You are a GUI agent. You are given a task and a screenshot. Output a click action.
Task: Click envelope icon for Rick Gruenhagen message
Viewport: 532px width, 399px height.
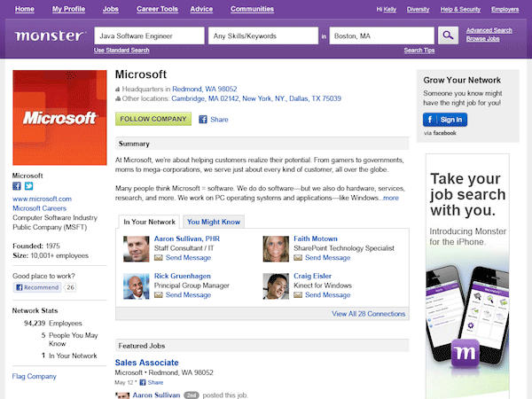click(159, 295)
